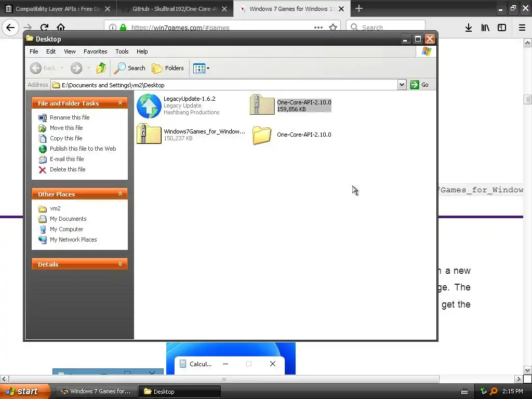The width and height of the screenshot is (532, 399).
Task: Open the Forward history dropdown arrow
Action: click(88, 68)
